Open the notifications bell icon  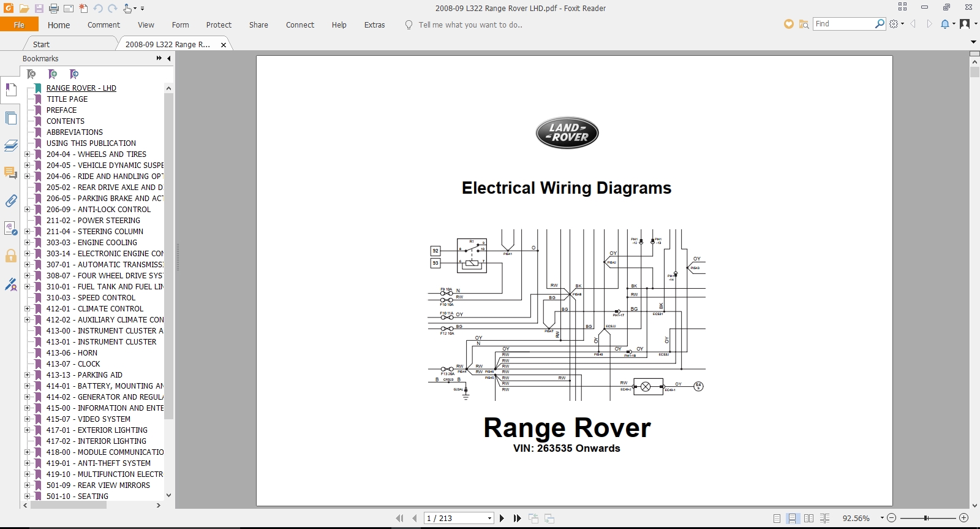(945, 24)
